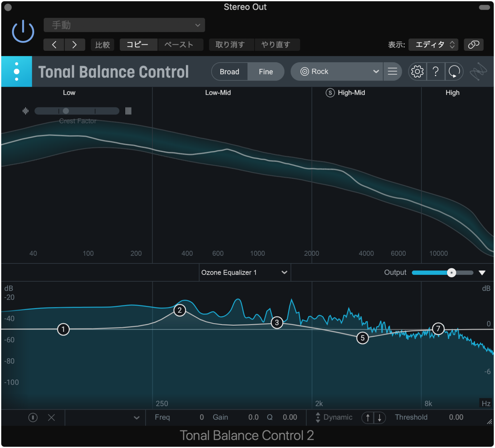Select EQ node number 2
Viewport: 495px width, 448px height.
click(x=180, y=310)
